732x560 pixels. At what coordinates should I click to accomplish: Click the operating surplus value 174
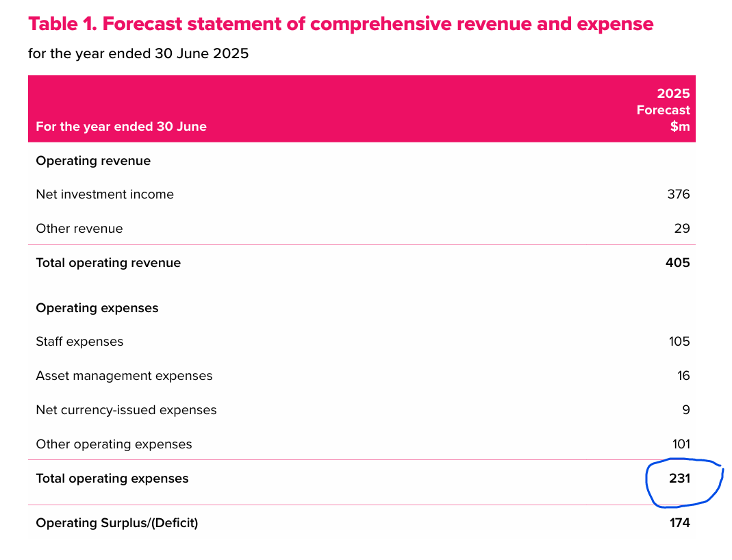click(679, 523)
